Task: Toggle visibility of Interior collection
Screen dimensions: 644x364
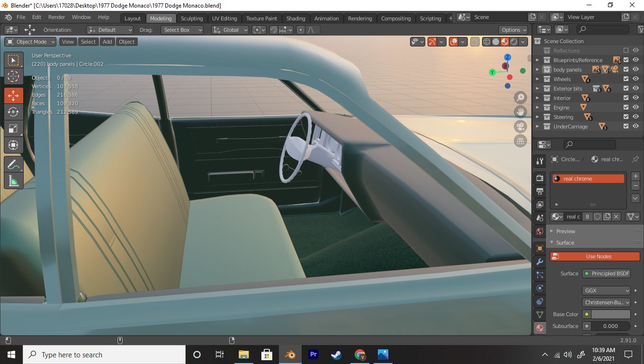Action: [635, 98]
